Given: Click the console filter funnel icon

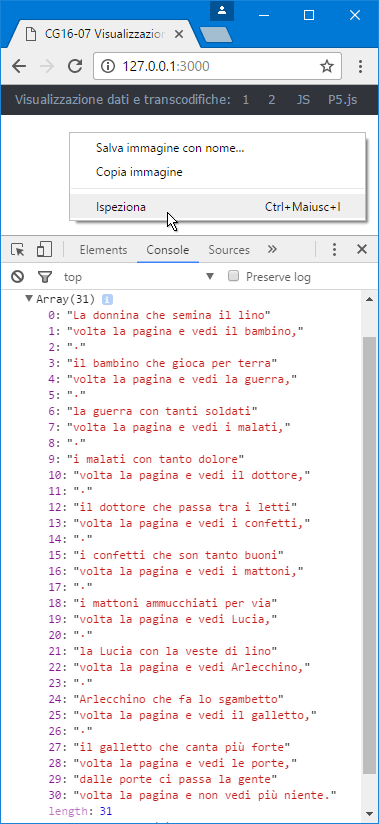Looking at the screenshot, I should [45, 276].
